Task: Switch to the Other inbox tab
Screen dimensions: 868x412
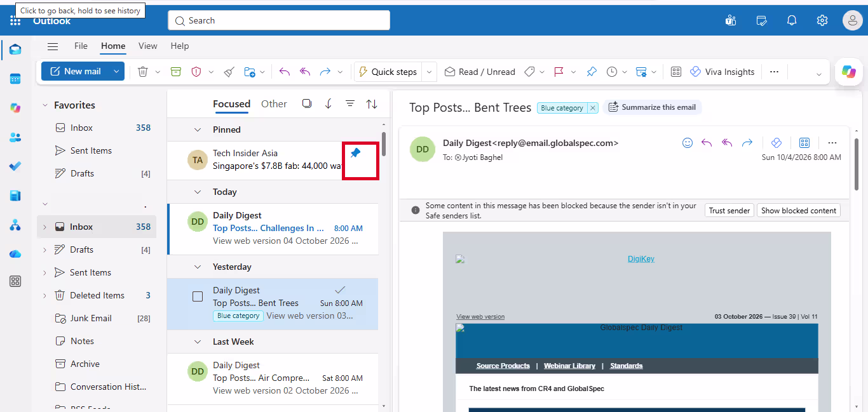Action: tap(274, 104)
